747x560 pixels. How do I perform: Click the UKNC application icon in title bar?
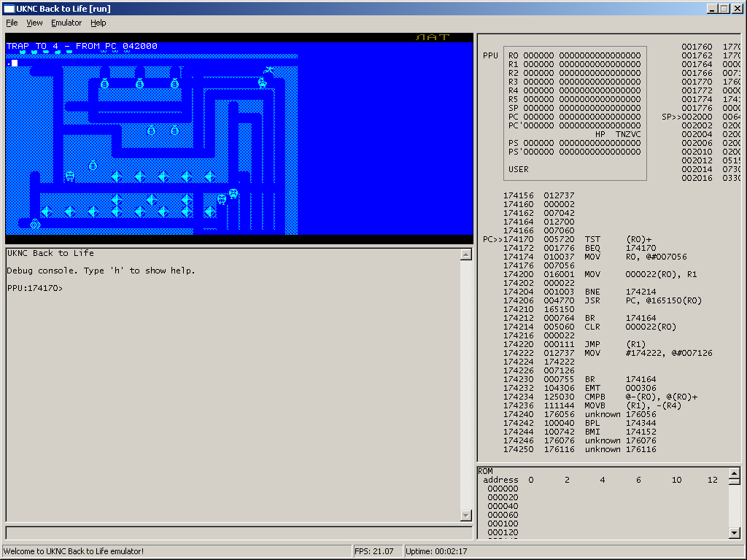click(x=9, y=9)
